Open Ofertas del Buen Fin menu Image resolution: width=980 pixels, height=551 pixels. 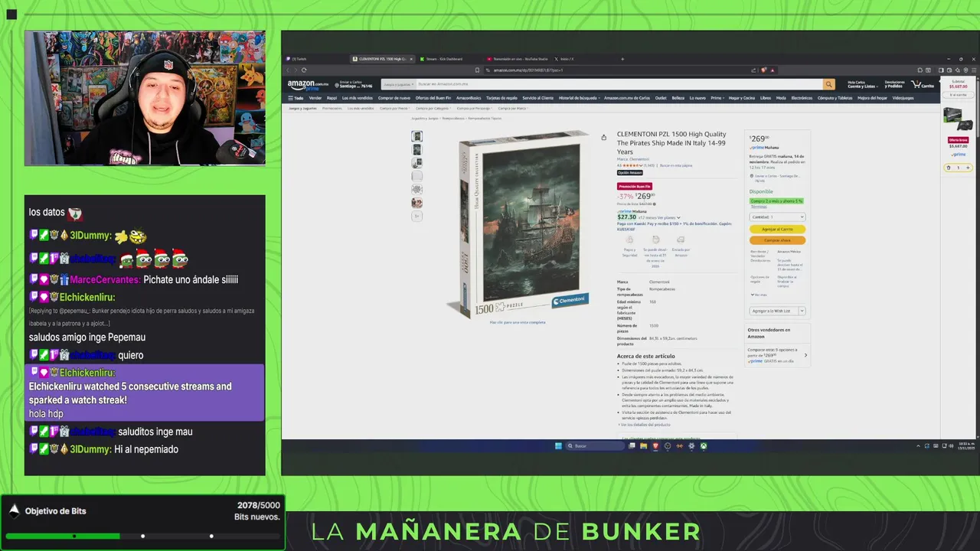click(x=433, y=98)
